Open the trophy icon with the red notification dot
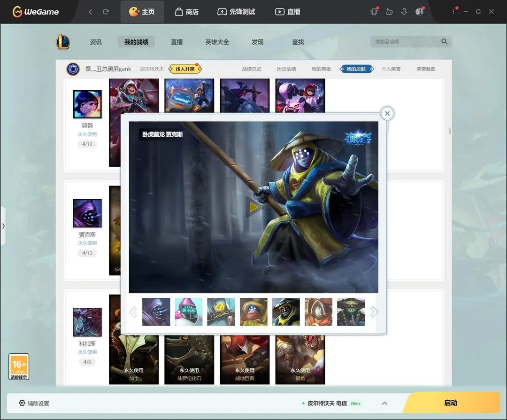Image resolution: width=507 pixels, height=420 pixels. click(x=374, y=12)
